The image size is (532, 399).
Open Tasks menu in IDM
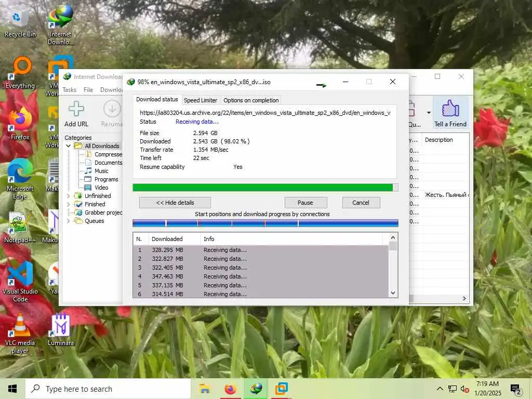coord(70,89)
